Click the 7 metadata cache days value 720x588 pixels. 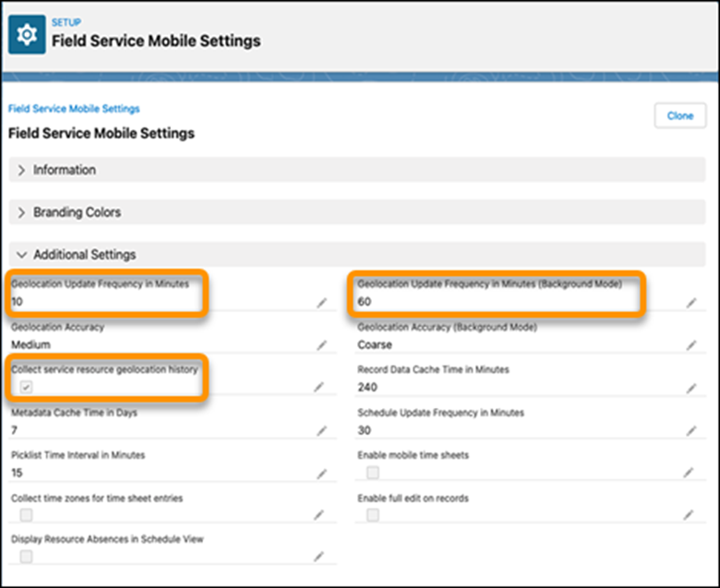[x=14, y=430]
